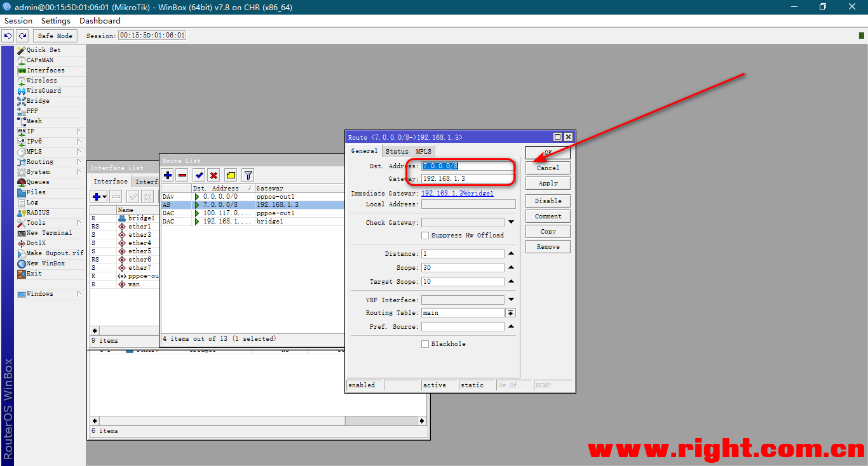
Task: Open Files from the sidebar
Action: [x=36, y=192]
